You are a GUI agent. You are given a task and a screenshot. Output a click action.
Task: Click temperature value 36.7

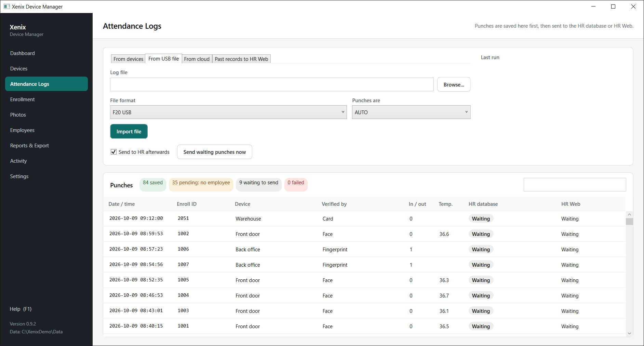pos(444,295)
